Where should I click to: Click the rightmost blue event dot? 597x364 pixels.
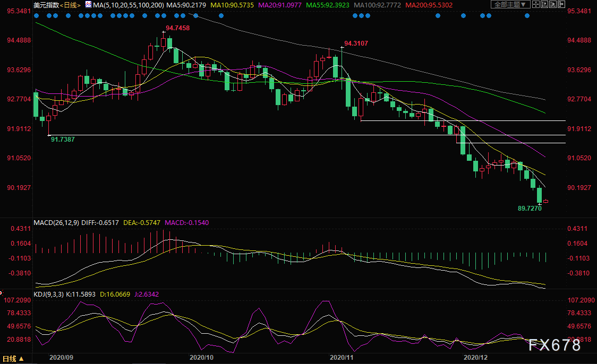pos(527,15)
